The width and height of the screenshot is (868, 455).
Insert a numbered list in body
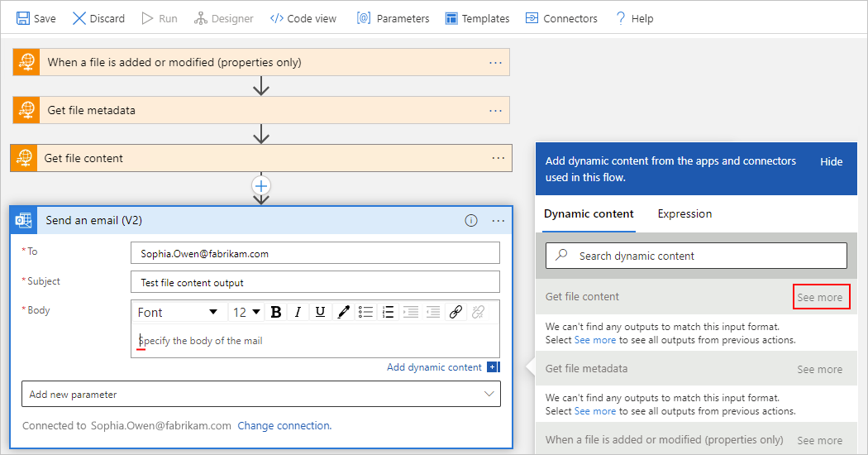click(388, 312)
